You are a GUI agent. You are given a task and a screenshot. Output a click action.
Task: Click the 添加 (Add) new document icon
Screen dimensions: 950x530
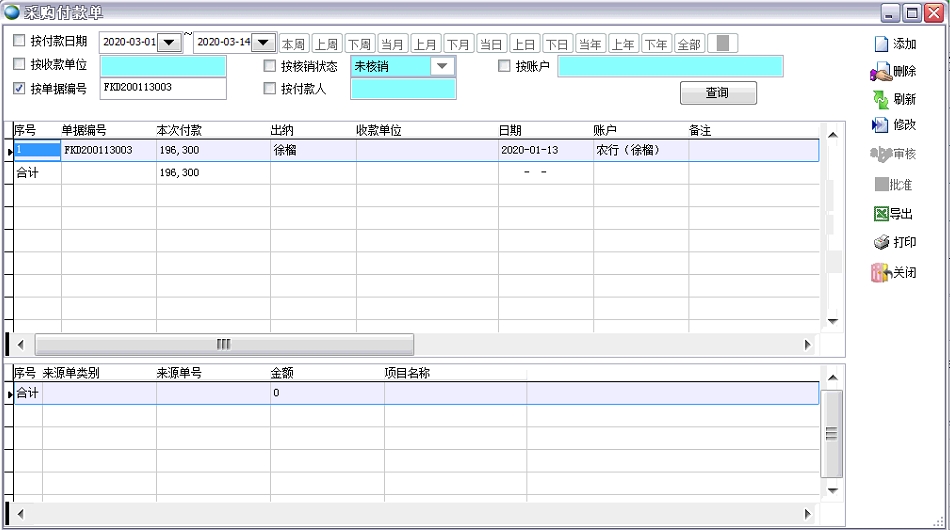(x=881, y=44)
